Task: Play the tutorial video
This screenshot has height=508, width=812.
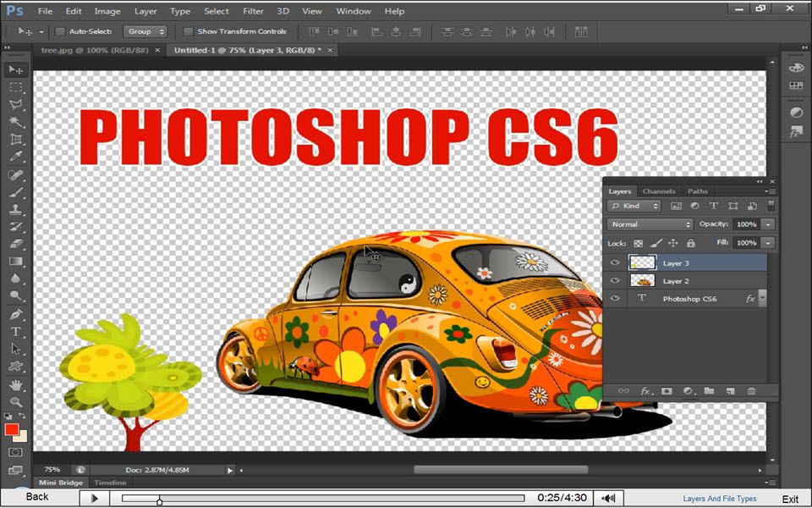Action: click(x=95, y=499)
